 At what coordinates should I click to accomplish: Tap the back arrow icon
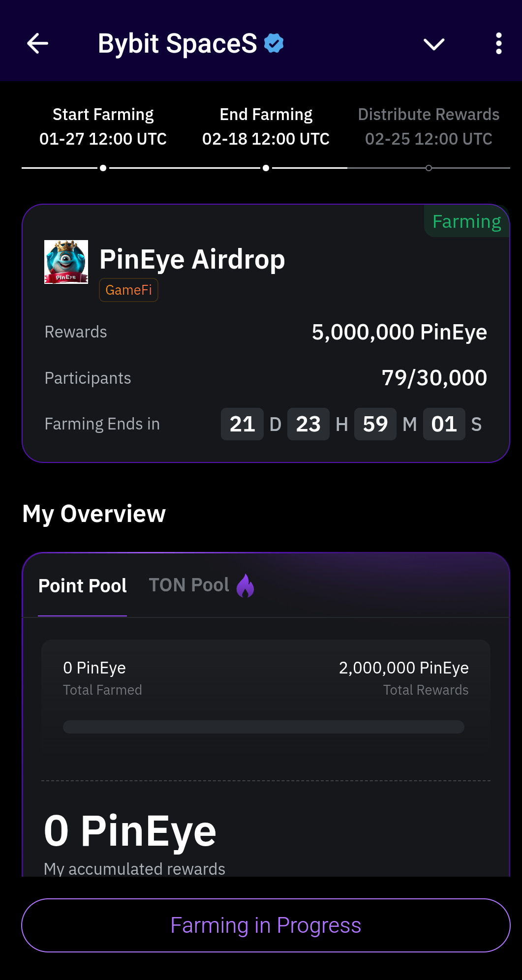37,44
